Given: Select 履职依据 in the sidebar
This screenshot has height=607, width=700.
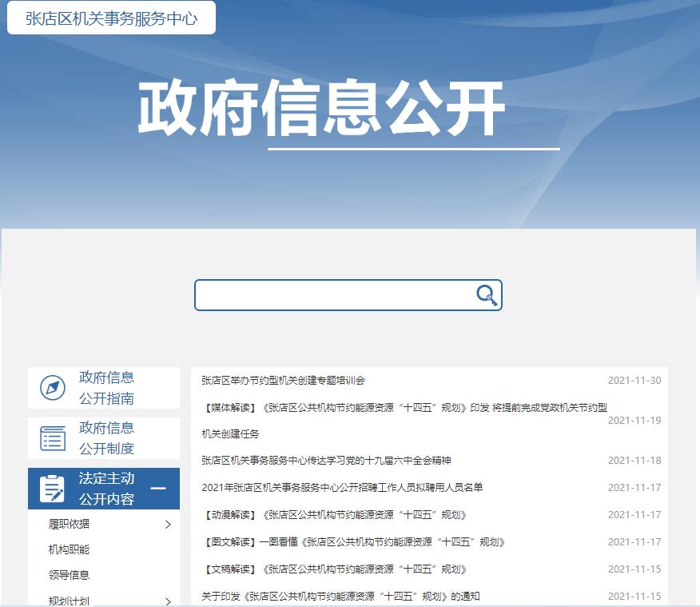Looking at the screenshot, I should point(69,525).
